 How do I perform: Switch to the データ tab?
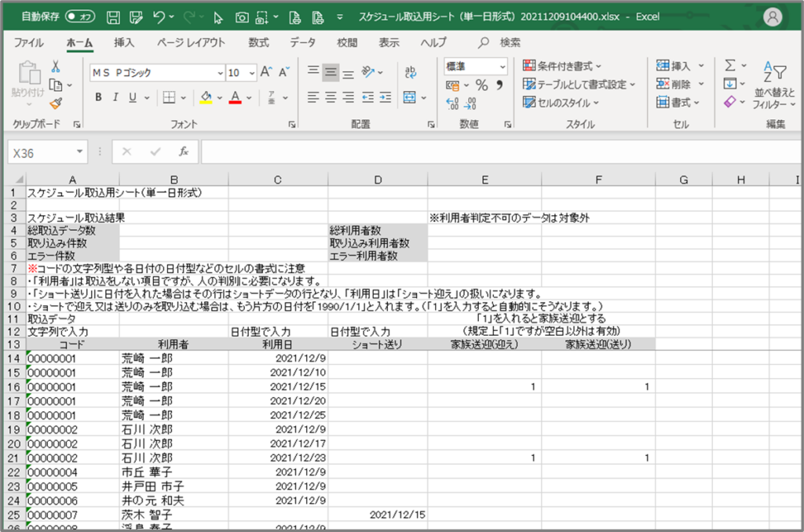click(302, 42)
